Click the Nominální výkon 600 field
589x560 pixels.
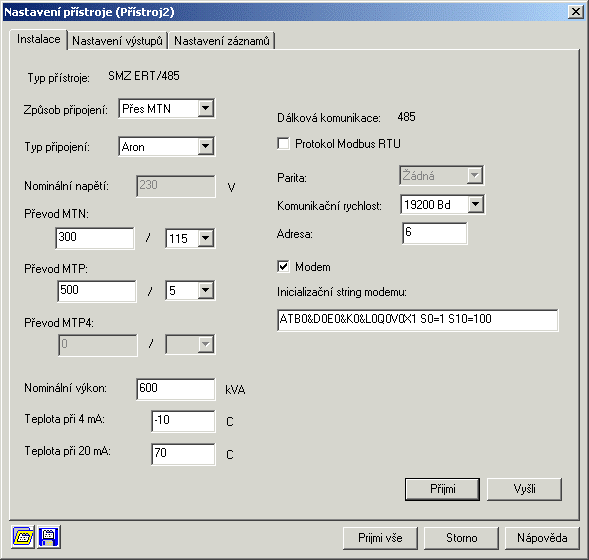(x=176, y=389)
